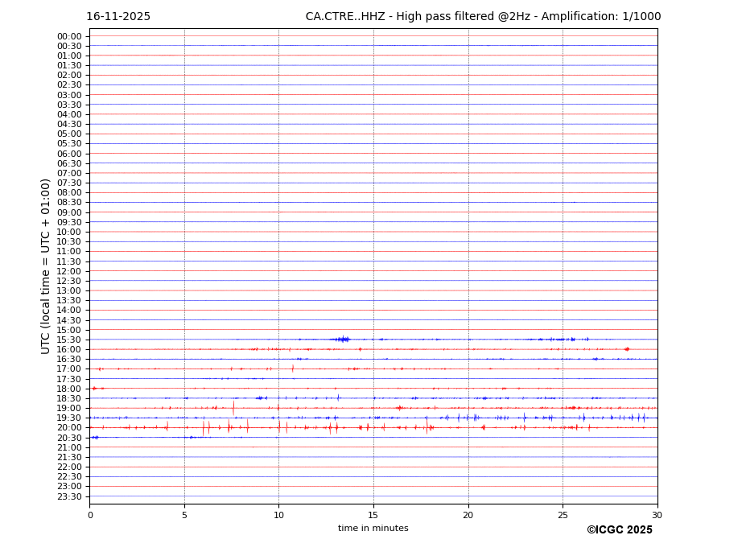Click the blue signal burst on 15:30 trace

point(342,340)
